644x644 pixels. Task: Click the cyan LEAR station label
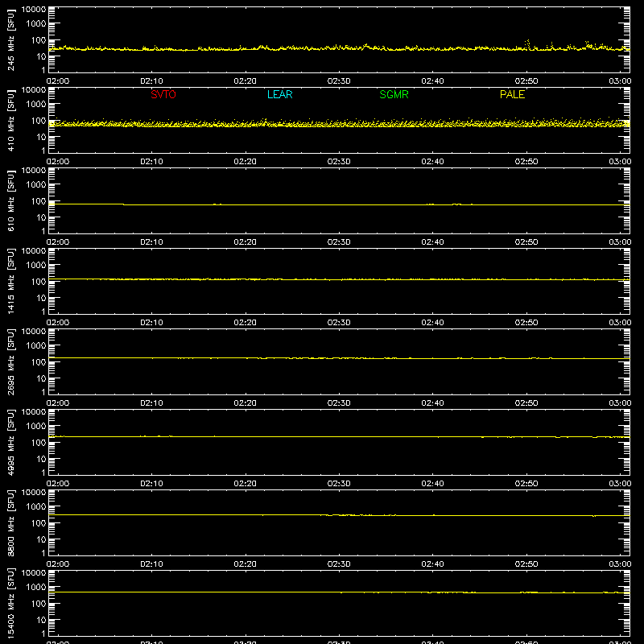[279, 94]
